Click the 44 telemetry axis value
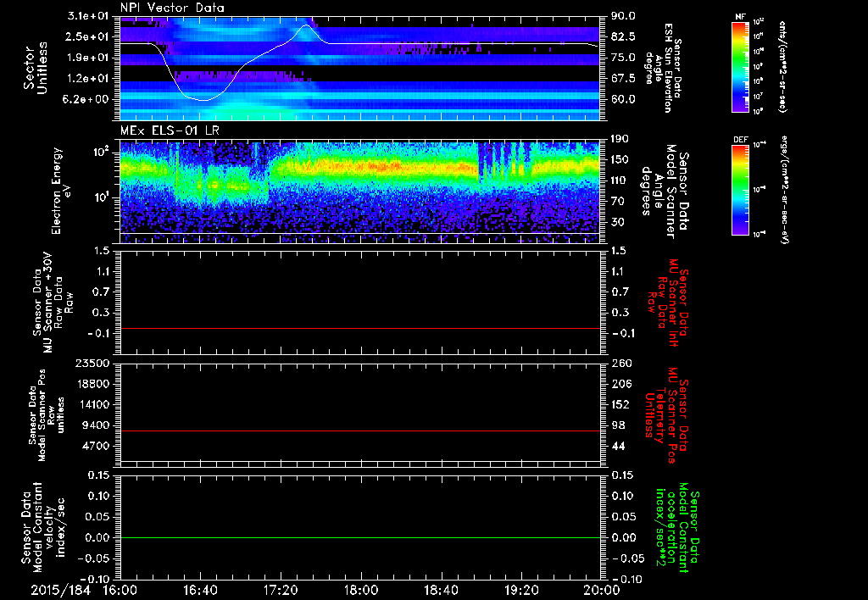Screen dimensions: 868x600 point(618,446)
